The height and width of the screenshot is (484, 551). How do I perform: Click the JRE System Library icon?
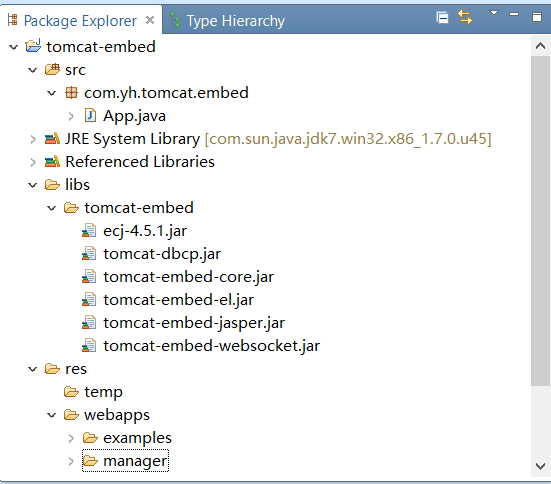52,139
